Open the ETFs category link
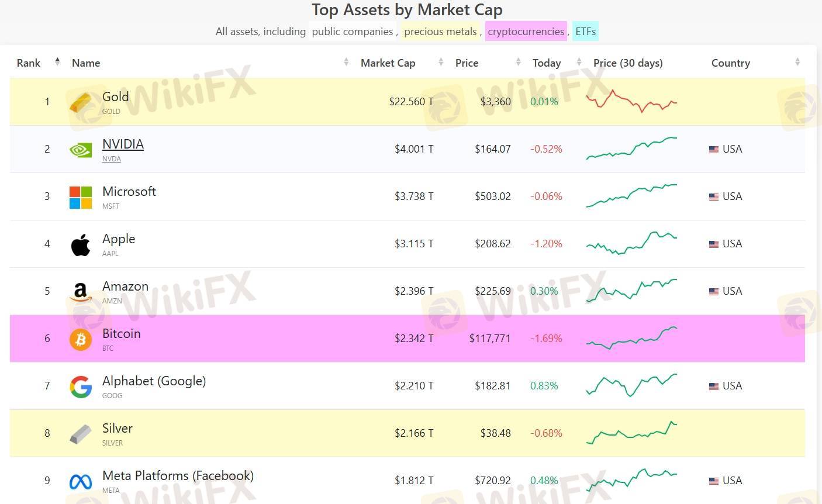This screenshot has width=822, height=504. pyautogui.click(x=585, y=32)
